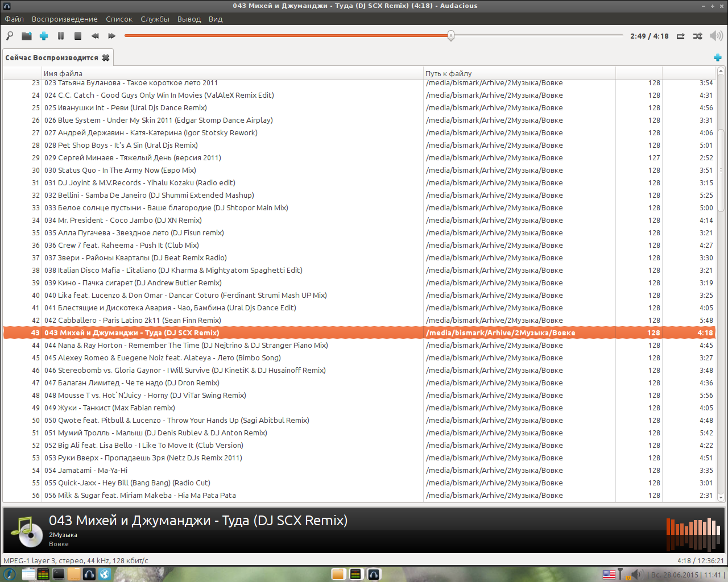Viewport: 728px width, 582px height.
Task: Click now playing title in info bar
Action: [198, 521]
